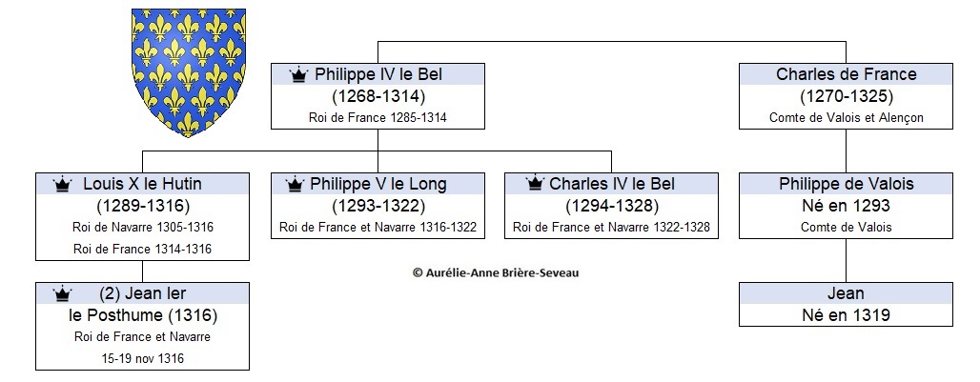
Task: Click the Jean Ier le Posthume (1316) text
Action: tap(142, 305)
